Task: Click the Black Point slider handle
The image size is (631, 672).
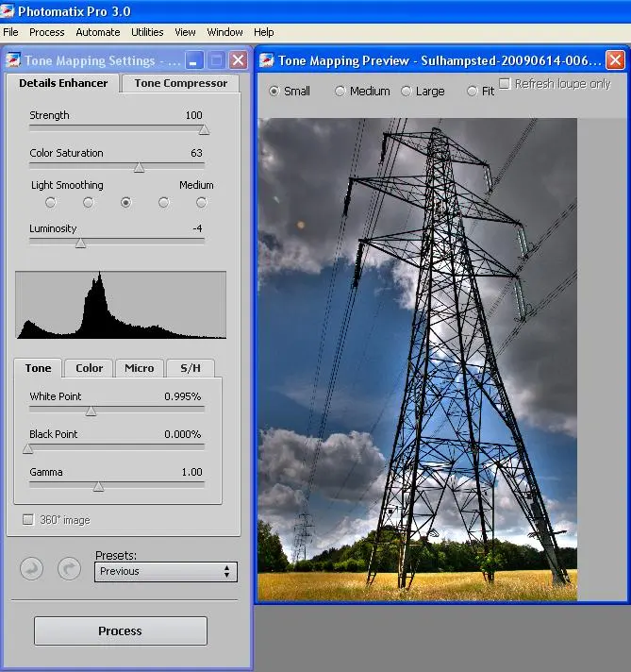Action: [x=28, y=448]
